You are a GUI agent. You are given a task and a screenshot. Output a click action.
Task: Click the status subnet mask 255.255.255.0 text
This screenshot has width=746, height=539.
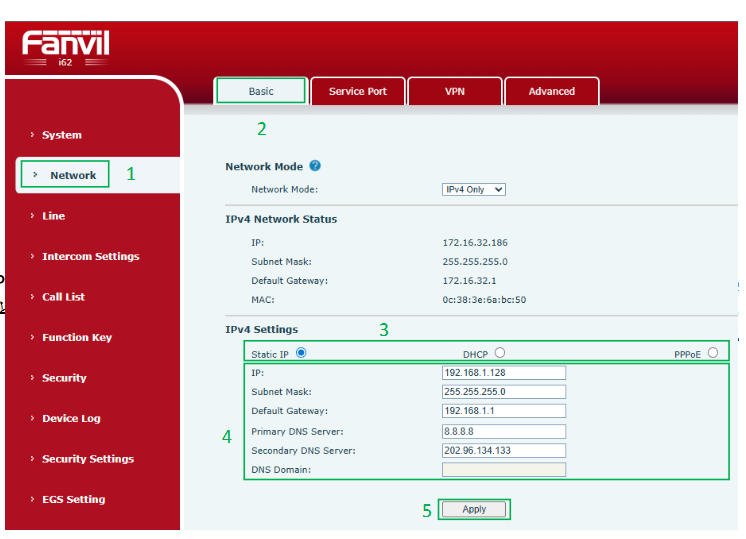[x=475, y=262]
